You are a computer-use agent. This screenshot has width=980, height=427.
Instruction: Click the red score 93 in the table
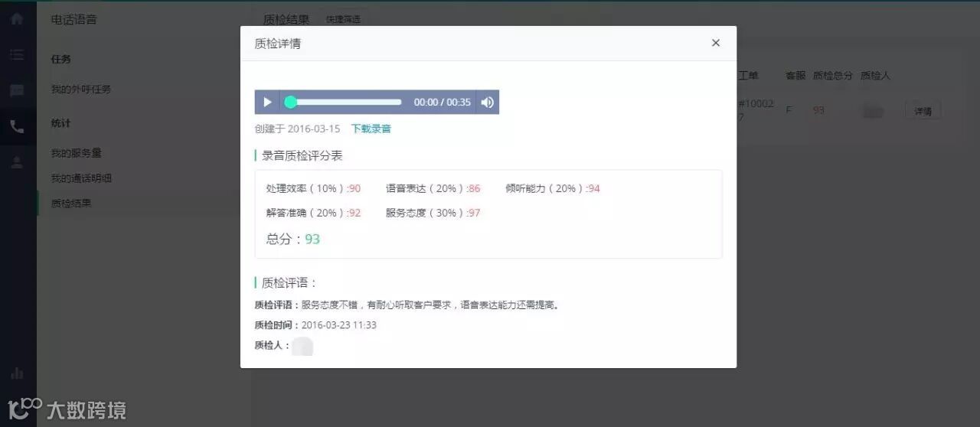click(x=818, y=110)
